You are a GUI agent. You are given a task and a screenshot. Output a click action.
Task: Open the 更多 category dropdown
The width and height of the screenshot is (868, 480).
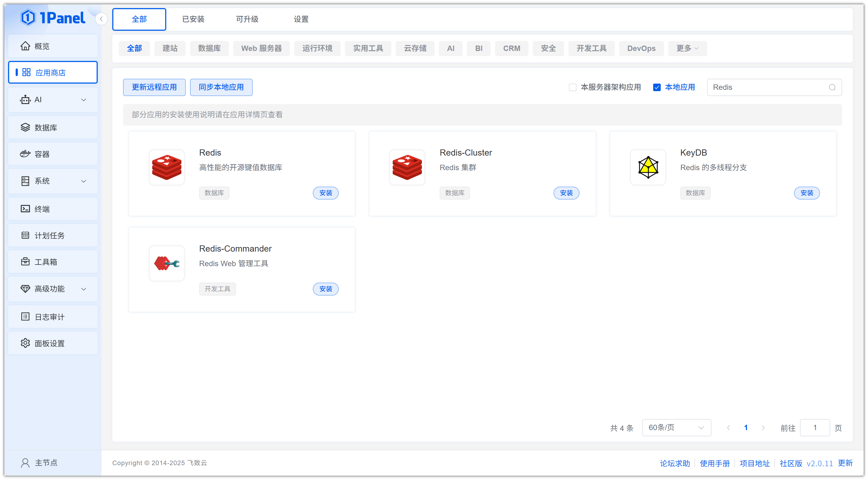point(687,48)
